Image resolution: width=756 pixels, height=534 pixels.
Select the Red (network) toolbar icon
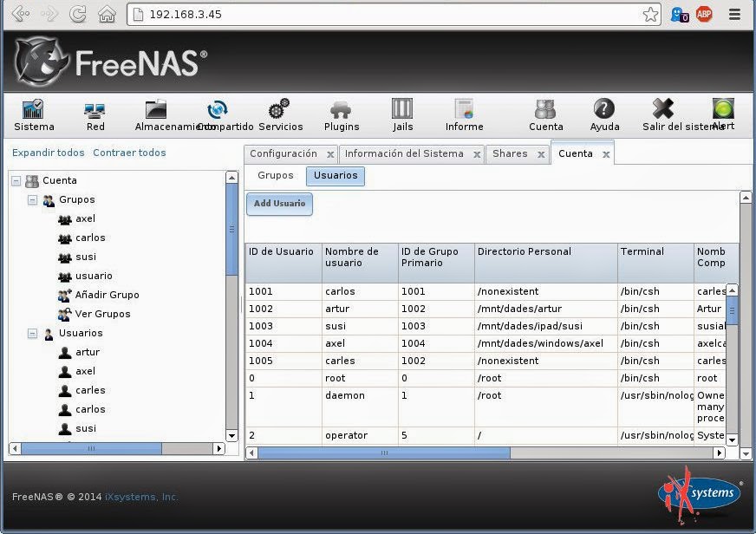tap(94, 113)
